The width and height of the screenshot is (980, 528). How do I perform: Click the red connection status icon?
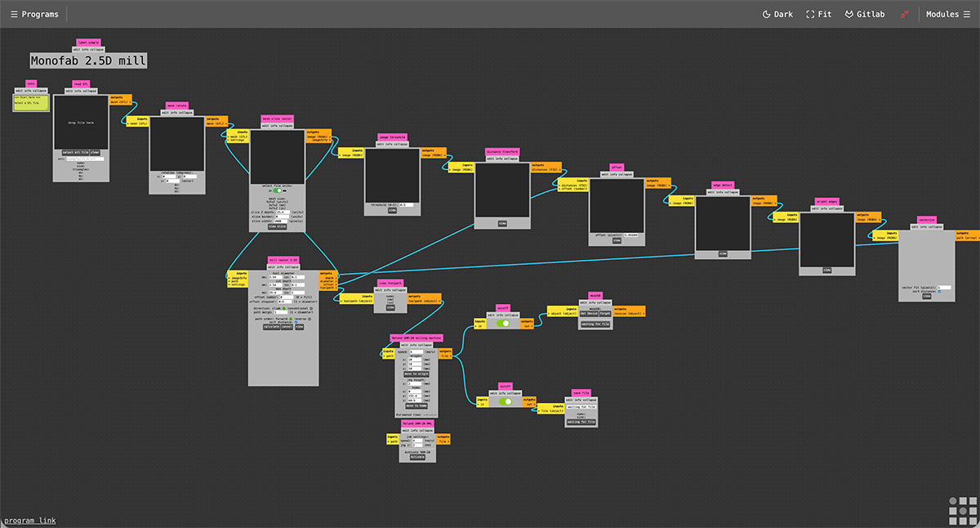[x=903, y=14]
